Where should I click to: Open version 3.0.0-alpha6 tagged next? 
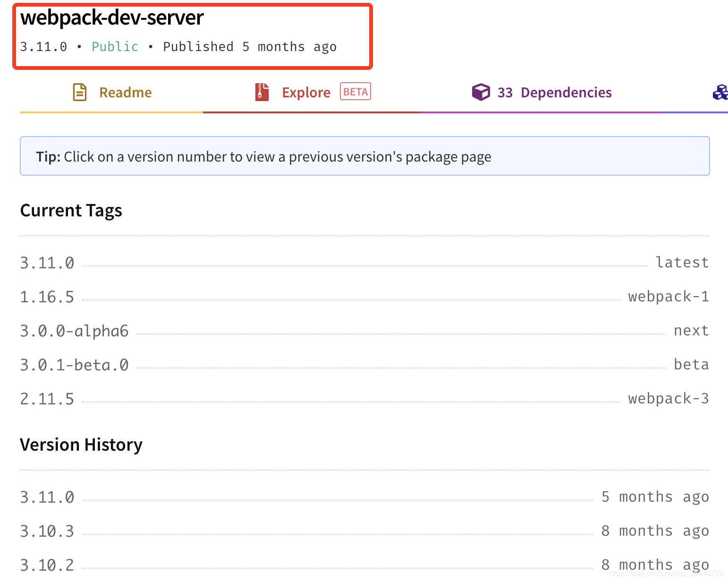(x=74, y=331)
